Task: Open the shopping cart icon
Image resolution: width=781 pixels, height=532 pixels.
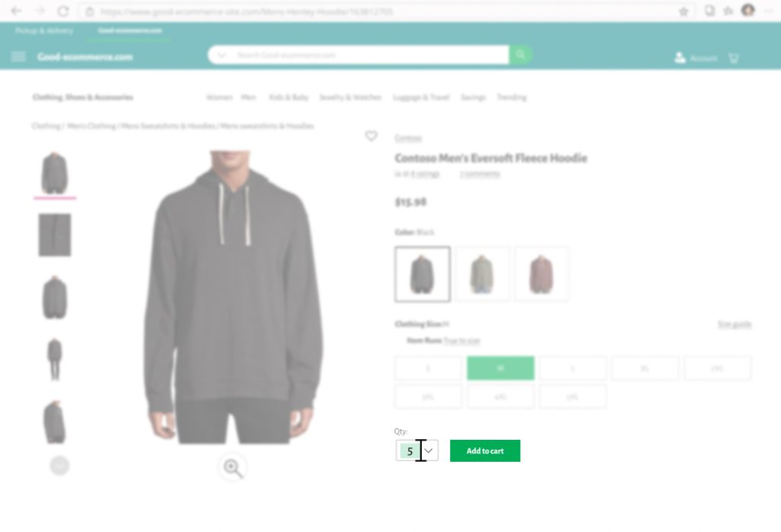Action: tap(734, 58)
